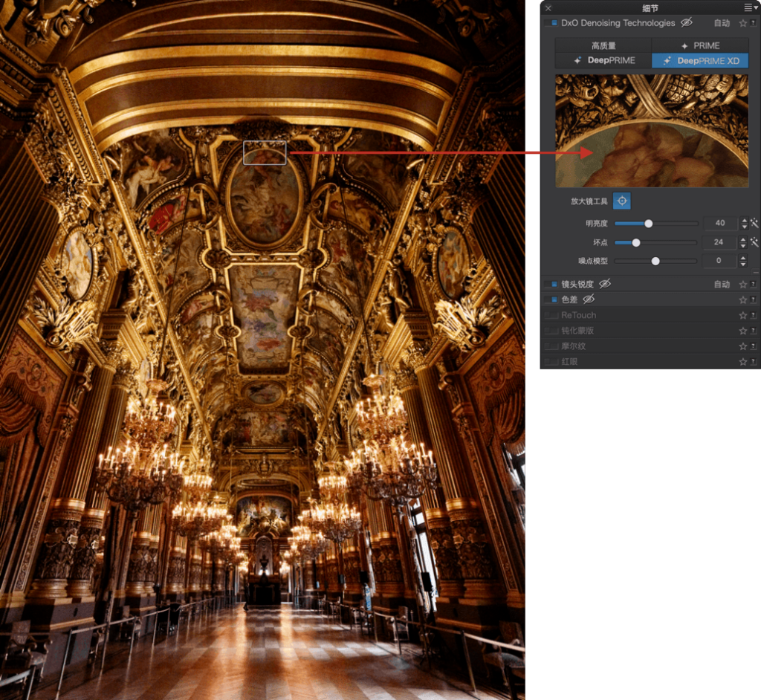Screen dimensions: 761x700
Task: Decrease 坏点 value with down stepper
Action: point(743,246)
